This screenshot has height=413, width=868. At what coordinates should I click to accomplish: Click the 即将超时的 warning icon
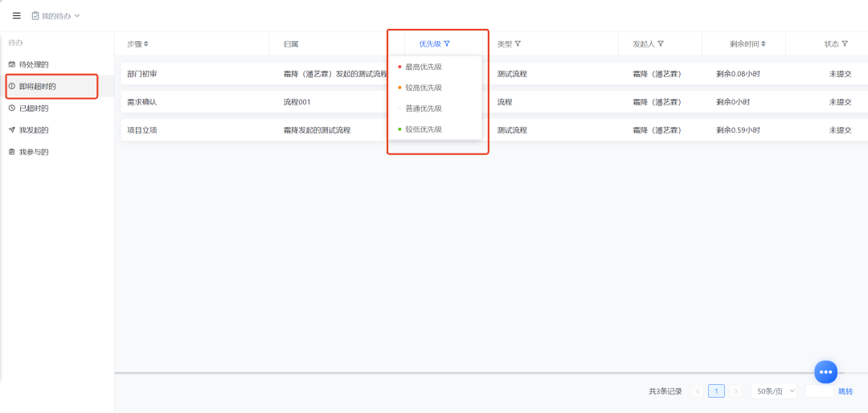tap(11, 86)
